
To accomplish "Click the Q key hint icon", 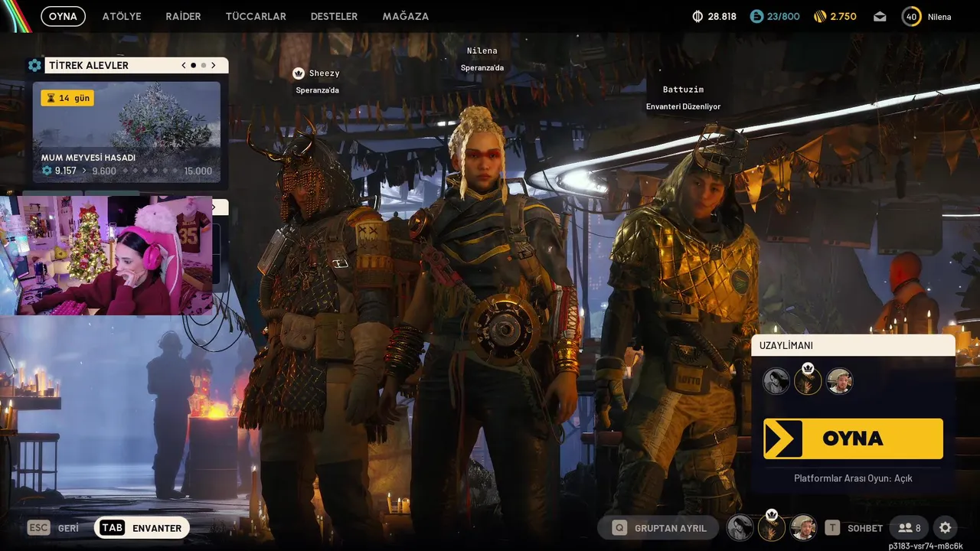I will (619, 528).
